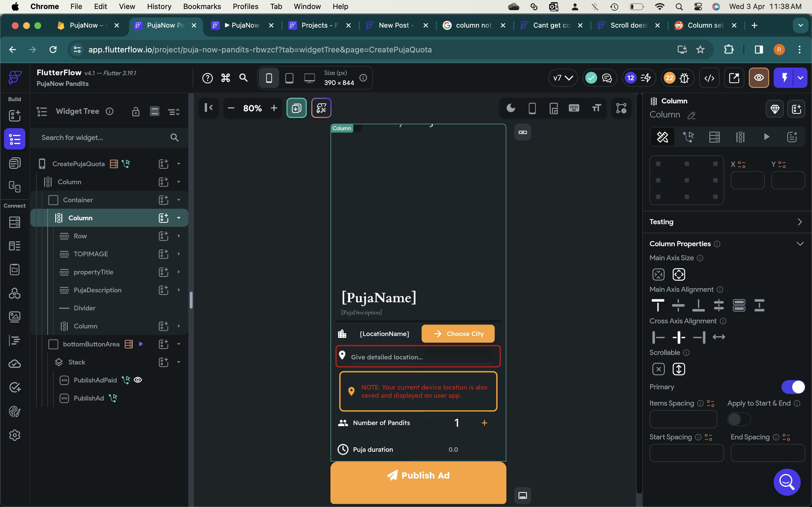
Task: Open the Firestore database sidebar icon
Action: [x=14, y=222]
